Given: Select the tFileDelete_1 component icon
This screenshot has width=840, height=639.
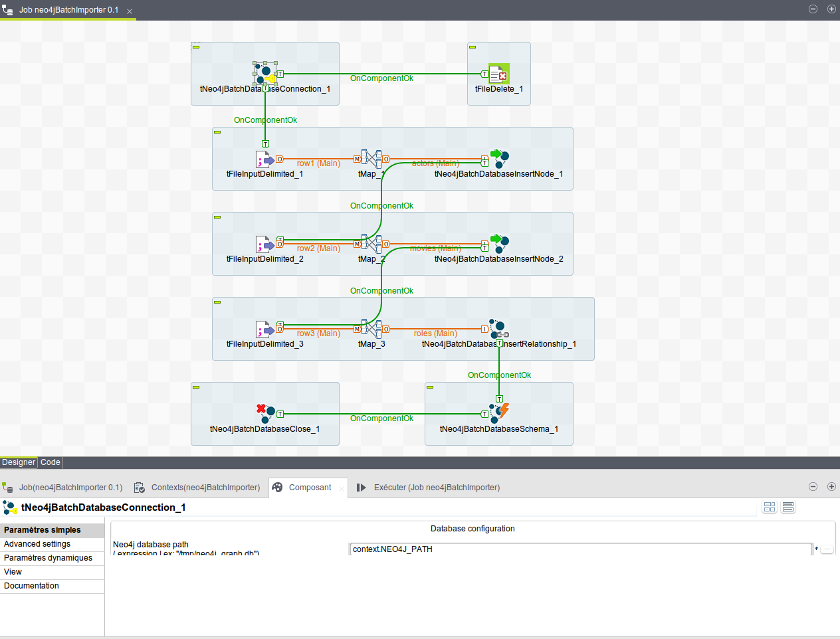Looking at the screenshot, I should click(x=499, y=74).
